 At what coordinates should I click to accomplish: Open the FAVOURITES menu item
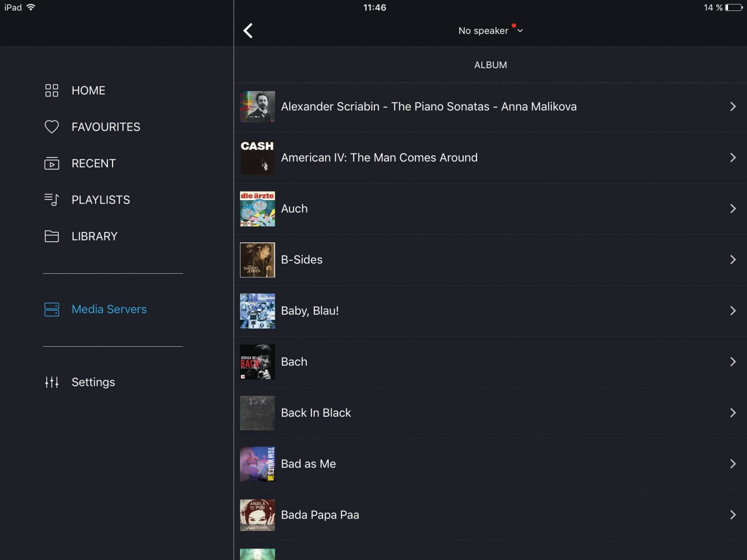(x=106, y=127)
